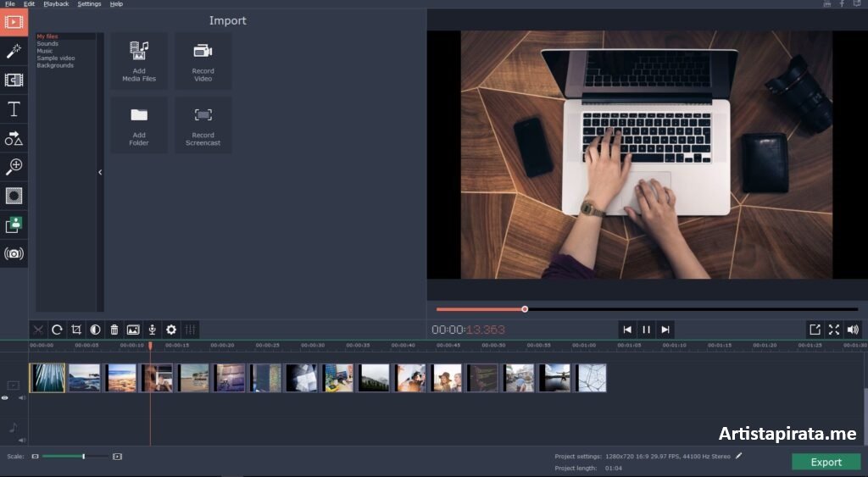This screenshot has height=477, width=868.
Task: Select the foggy mountain clip thumbnail
Action: point(374,378)
